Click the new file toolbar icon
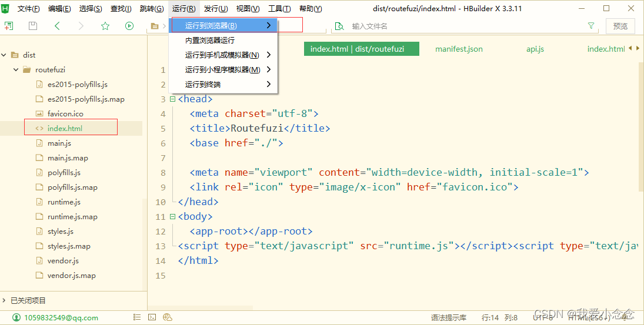The image size is (644, 325). pos(9,26)
